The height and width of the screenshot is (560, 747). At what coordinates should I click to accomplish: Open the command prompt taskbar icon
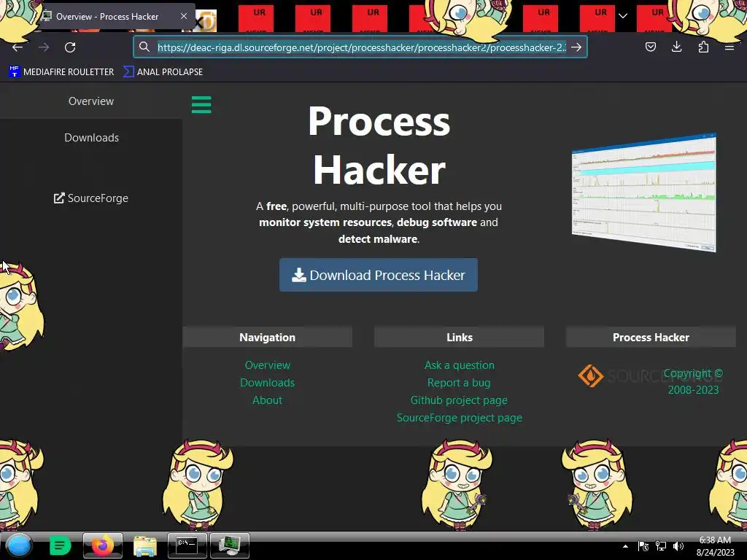187,545
